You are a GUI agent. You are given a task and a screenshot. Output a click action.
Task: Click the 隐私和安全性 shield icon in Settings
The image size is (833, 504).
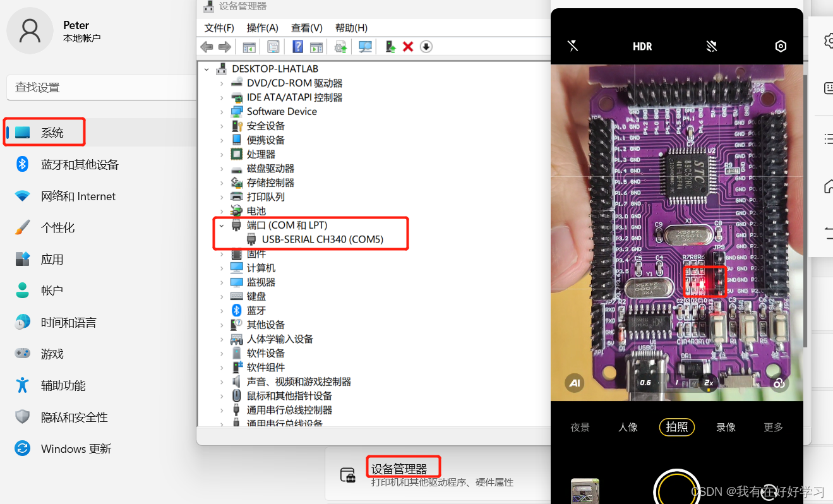pos(23,417)
